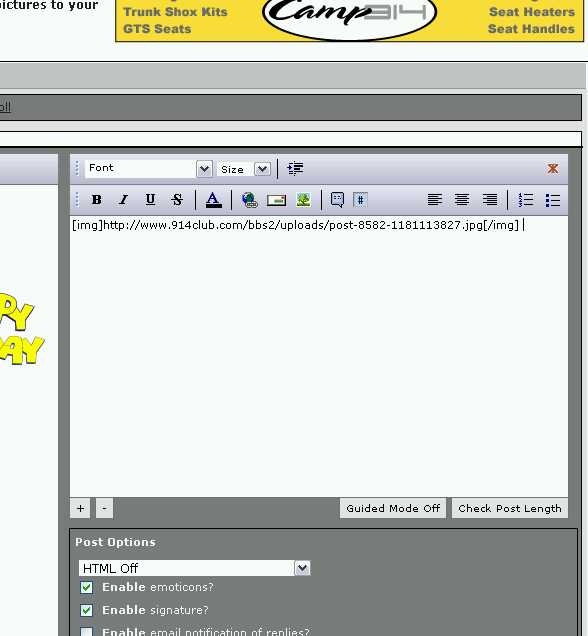Toggle bold formatting in post editor
The height and width of the screenshot is (636, 588).
point(97,200)
